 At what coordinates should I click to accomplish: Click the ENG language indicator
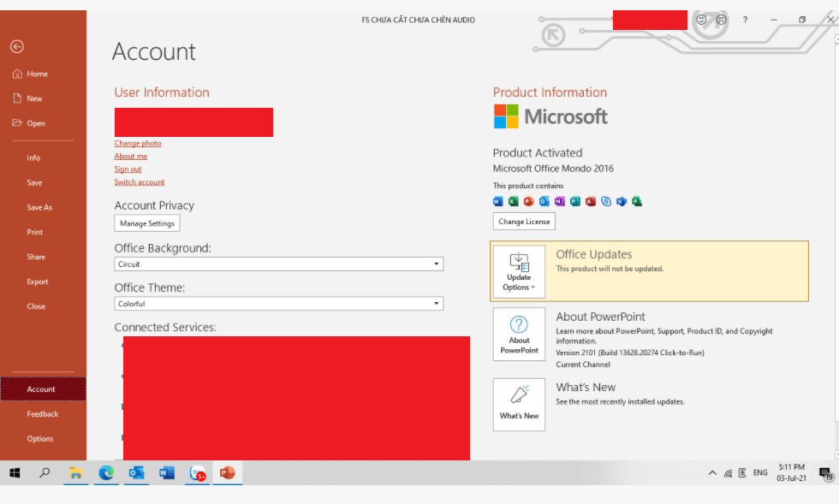coord(760,473)
